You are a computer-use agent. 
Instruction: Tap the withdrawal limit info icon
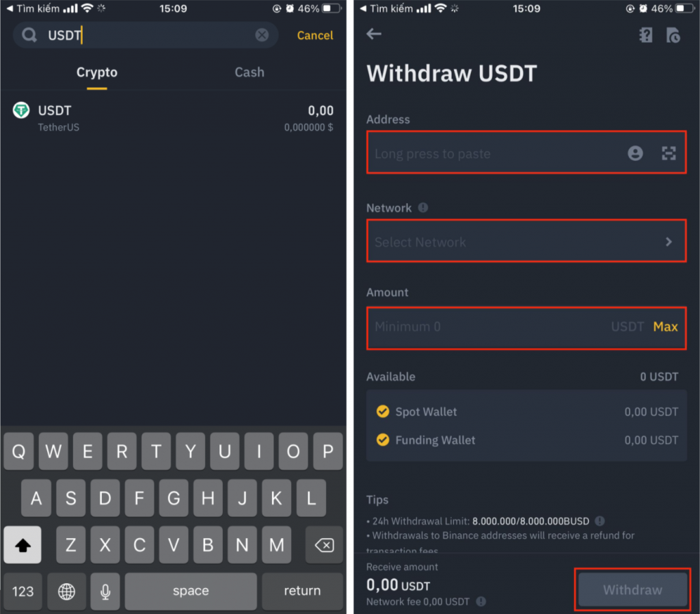(600, 521)
